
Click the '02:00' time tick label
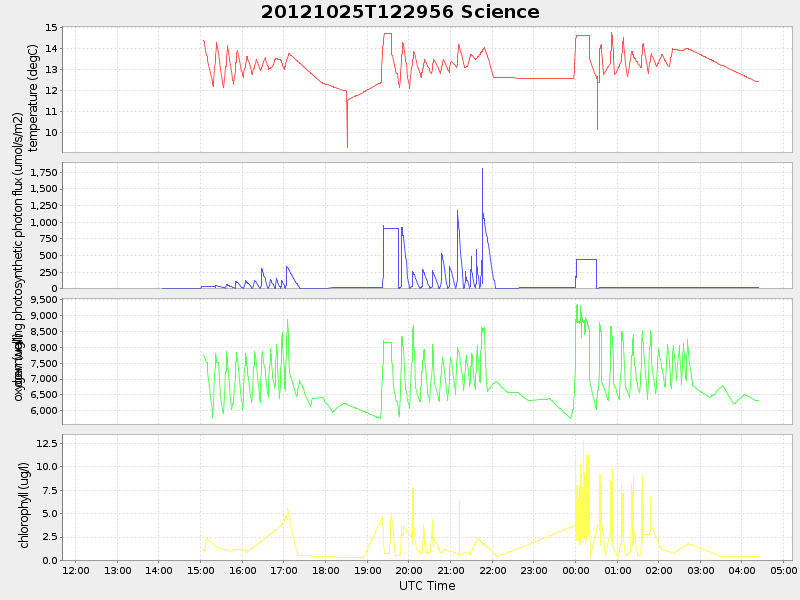[659, 570]
